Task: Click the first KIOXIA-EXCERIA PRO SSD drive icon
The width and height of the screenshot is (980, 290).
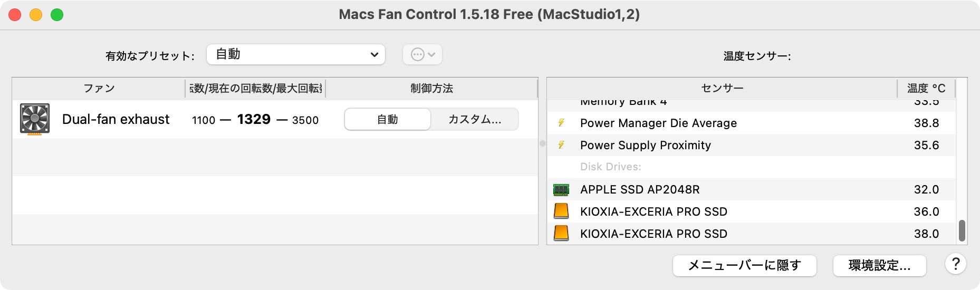Action: pyautogui.click(x=561, y=211)
